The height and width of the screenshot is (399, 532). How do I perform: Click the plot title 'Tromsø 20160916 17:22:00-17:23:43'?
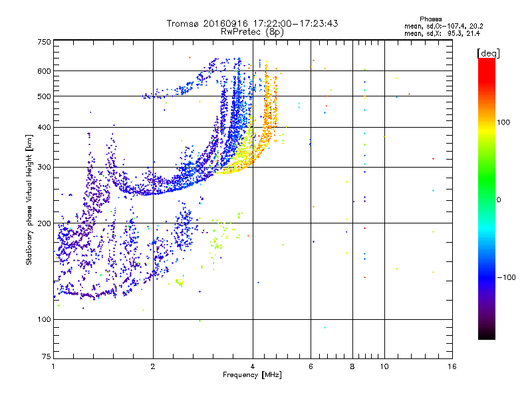coord(253,23)
